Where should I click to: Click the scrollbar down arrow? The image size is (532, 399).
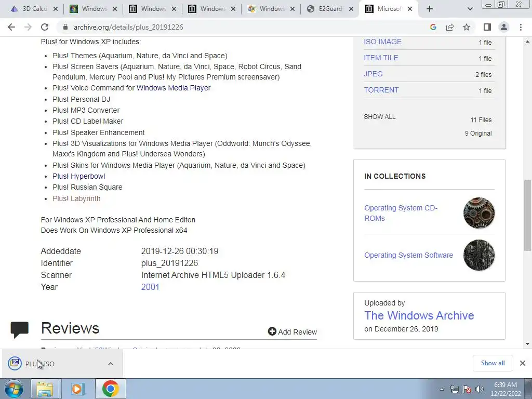pos(527,344)
